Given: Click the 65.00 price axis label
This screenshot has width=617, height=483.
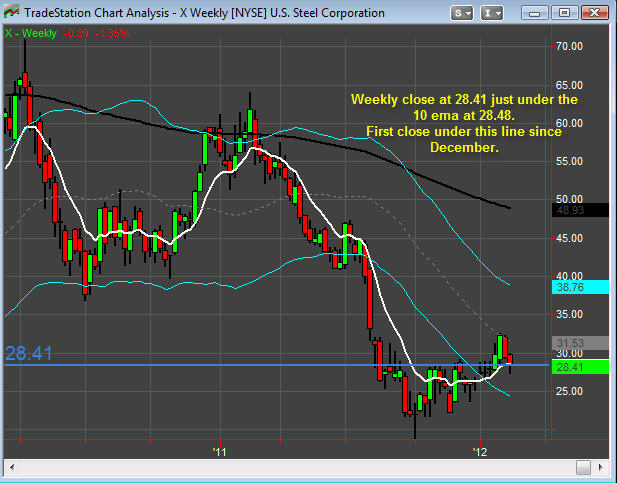Looking at the screenshot, I should click(569, 85).
